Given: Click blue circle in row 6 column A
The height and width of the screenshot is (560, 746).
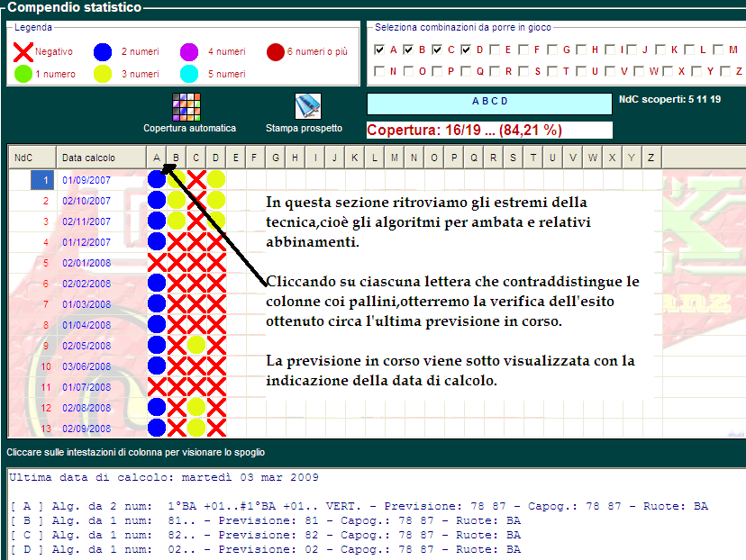Looking at the screenshot, I should point(157,283).
